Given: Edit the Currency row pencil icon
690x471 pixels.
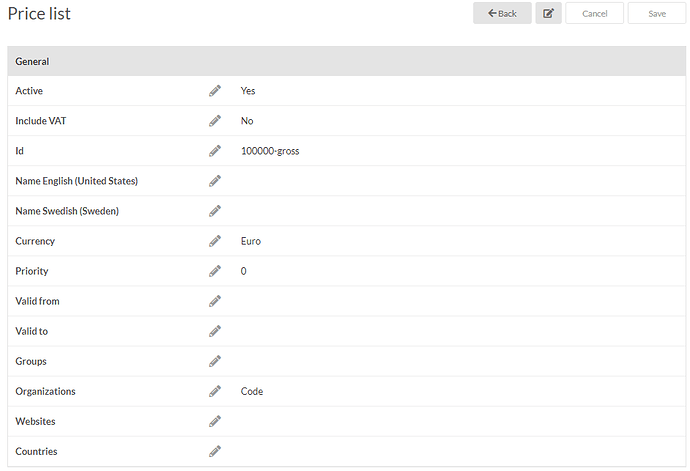Looking at the screenshot, I should pyautogui.click(x=215, y=241).
